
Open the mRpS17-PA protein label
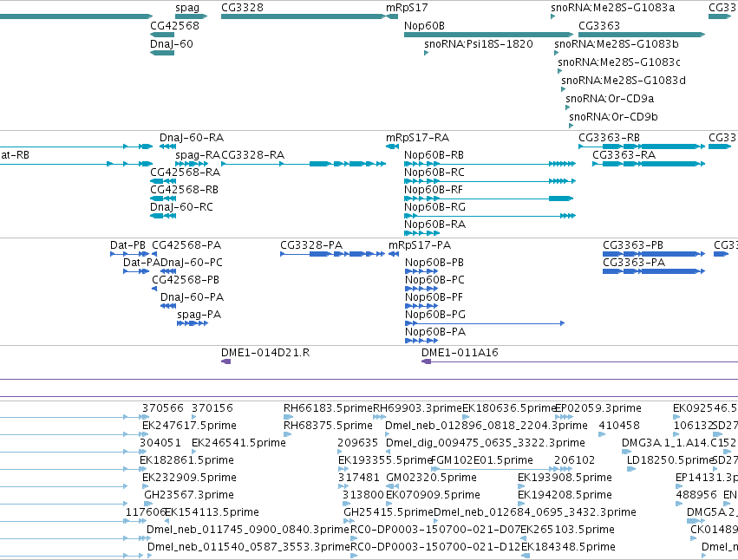tap(420, 245)
